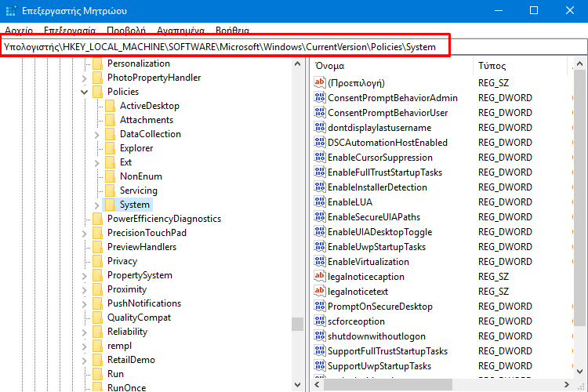Image resolution: width=588 pixels, height=392 pixels.
Task: Click the DWORD icon beside ConsentPromptBehaviorUser
Action: pos(320,113)
